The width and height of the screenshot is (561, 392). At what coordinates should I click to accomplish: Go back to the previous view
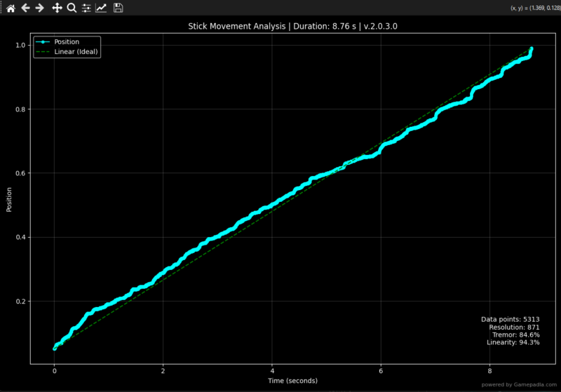click(x=25, y=8)
